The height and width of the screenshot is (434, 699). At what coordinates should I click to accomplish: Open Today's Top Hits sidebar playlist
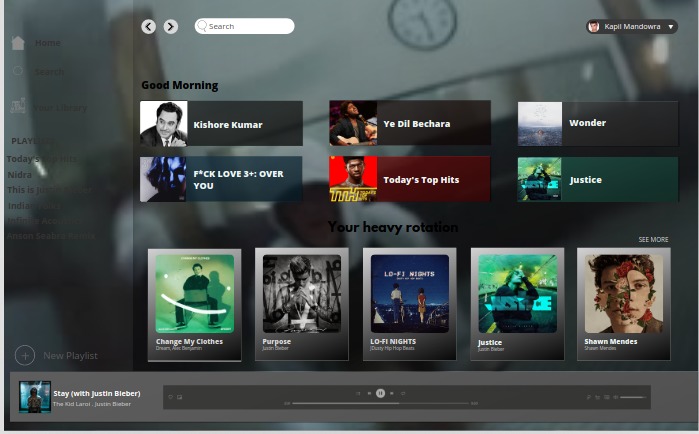[x=42, y=159]
